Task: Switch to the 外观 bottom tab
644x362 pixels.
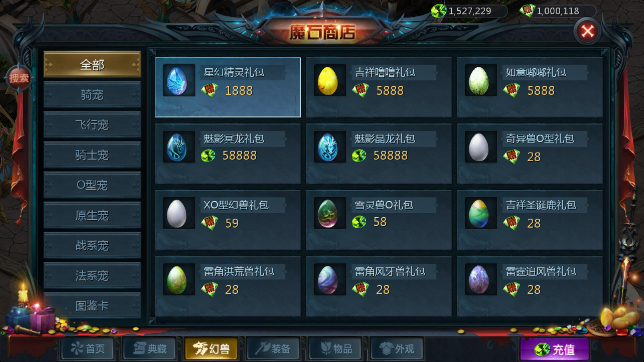Action: click(397, 349)
